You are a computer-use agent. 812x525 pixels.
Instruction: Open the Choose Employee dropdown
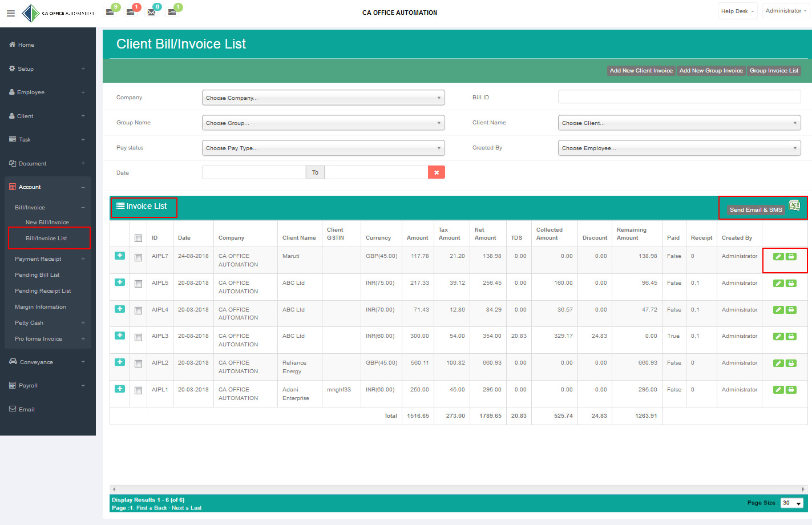point(679,148)
